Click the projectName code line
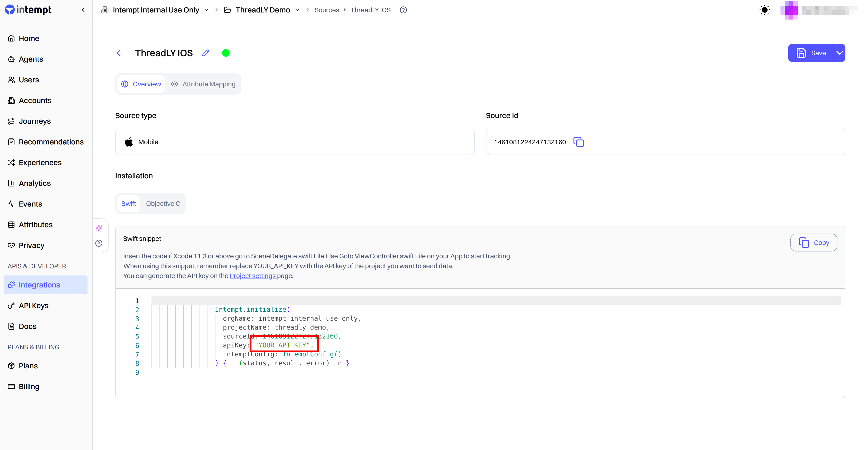Screen dimensions: 868x450 coord(276,327)
